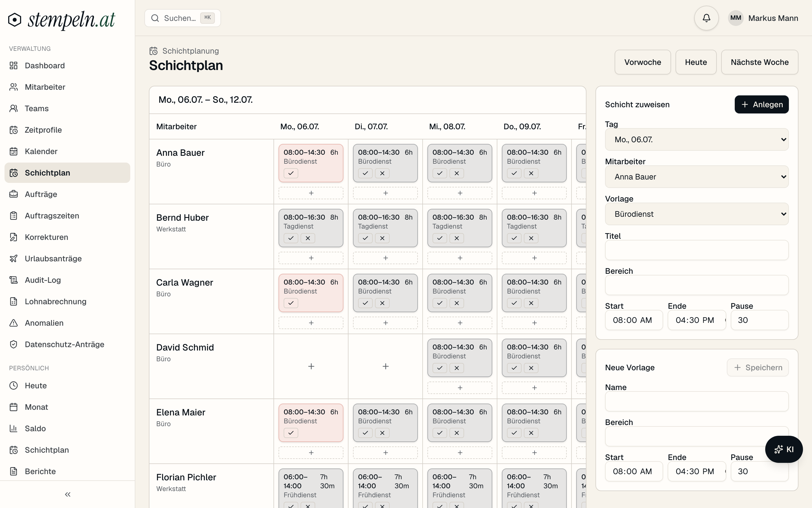
Task: Open notifications bell
Action: 706,18
